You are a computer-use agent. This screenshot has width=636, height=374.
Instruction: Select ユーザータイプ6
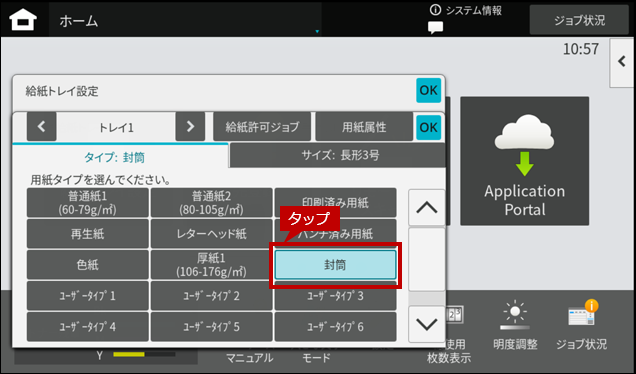point(335,327)
